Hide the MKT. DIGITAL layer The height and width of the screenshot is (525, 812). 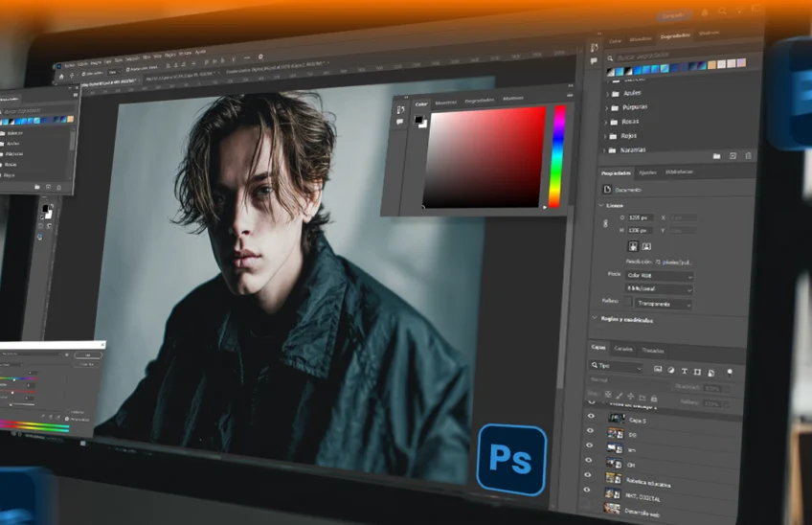586,490
